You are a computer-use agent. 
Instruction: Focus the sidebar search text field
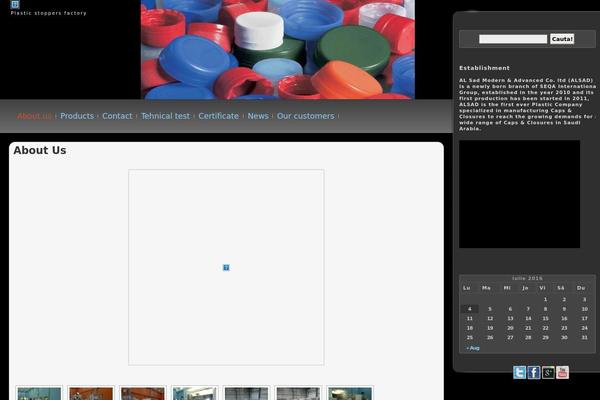click(x=513, y=39)
